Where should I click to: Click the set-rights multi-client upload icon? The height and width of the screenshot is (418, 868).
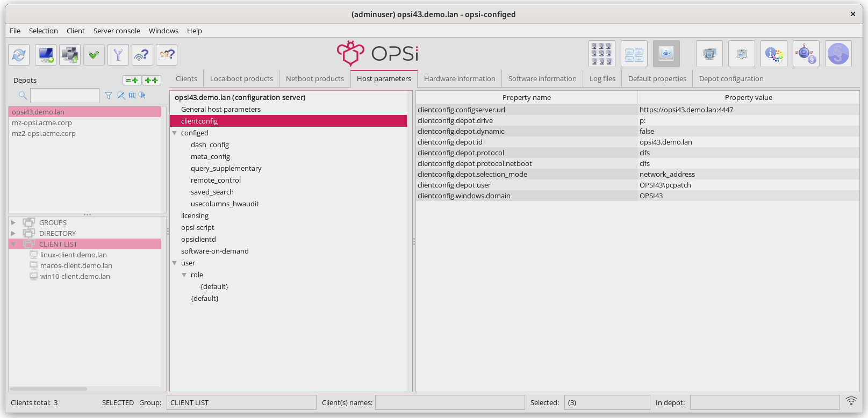[70, 55]
